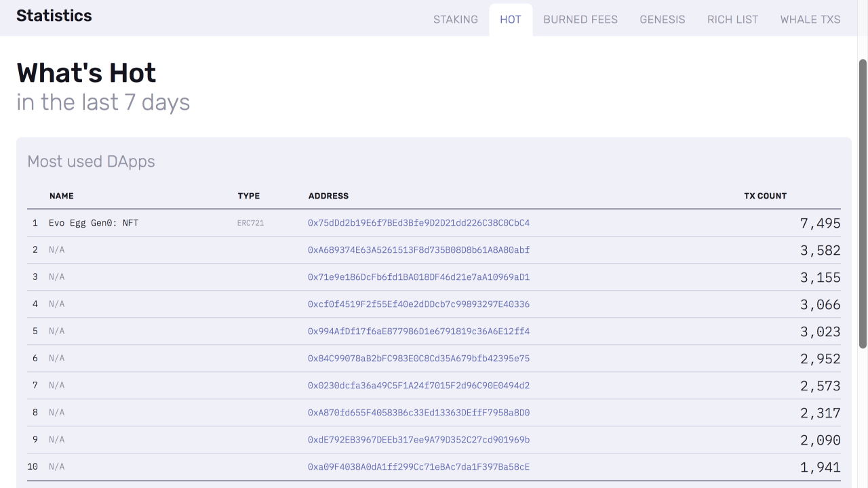Click the 2,090 transaction count
Screen dimensions: 868x488
[821, 440]
